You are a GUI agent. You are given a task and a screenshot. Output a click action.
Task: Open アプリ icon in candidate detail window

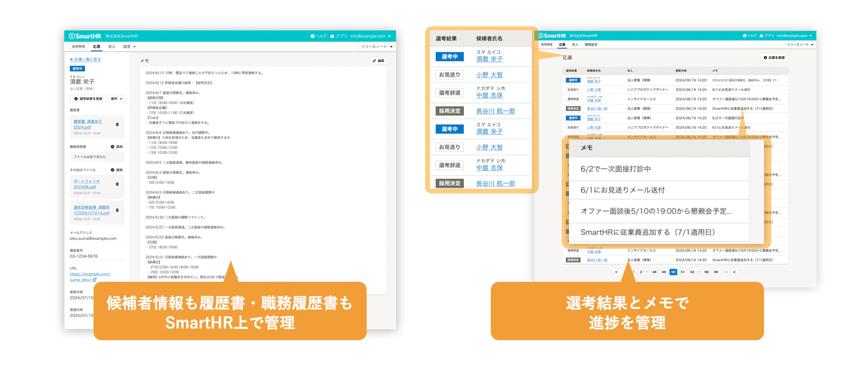339,36
